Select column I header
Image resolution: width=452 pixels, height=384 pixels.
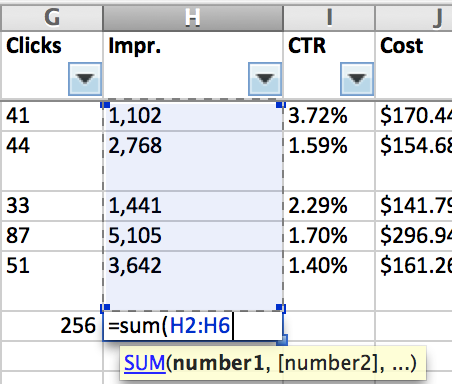329,18
